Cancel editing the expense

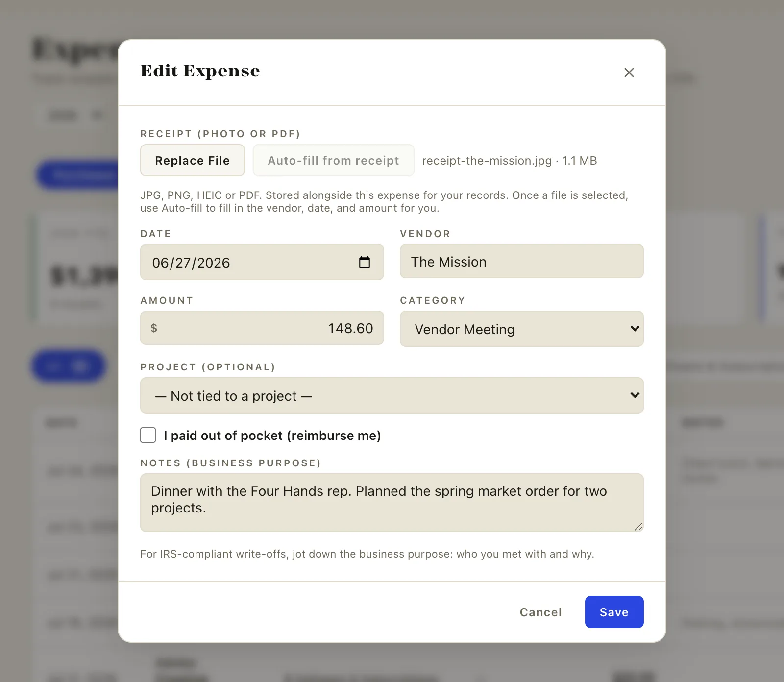(540, 612)
